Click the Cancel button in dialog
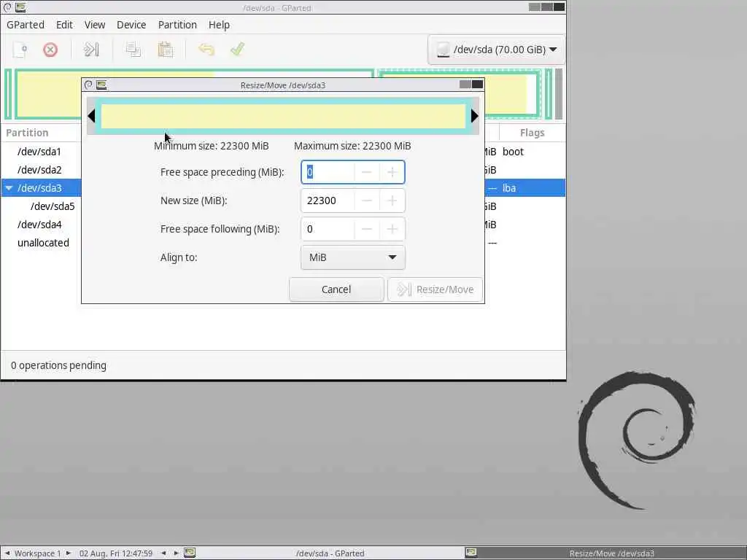 click(336, 289)
